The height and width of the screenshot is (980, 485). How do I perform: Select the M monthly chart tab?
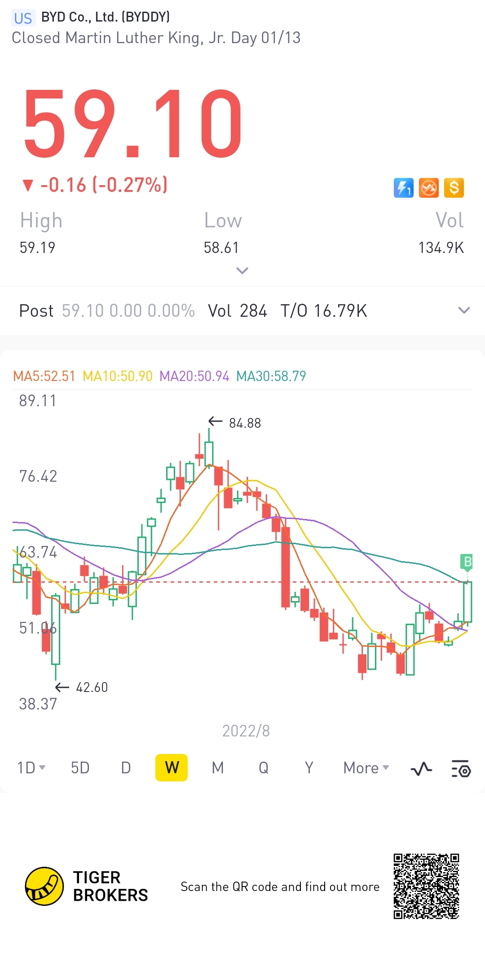point(218,768)
